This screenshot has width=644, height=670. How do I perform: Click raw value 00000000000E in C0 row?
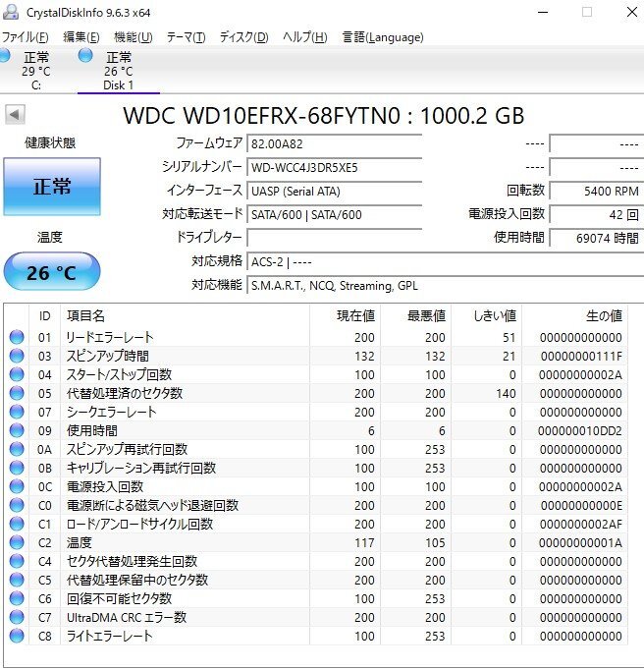[x=581, y=506]
